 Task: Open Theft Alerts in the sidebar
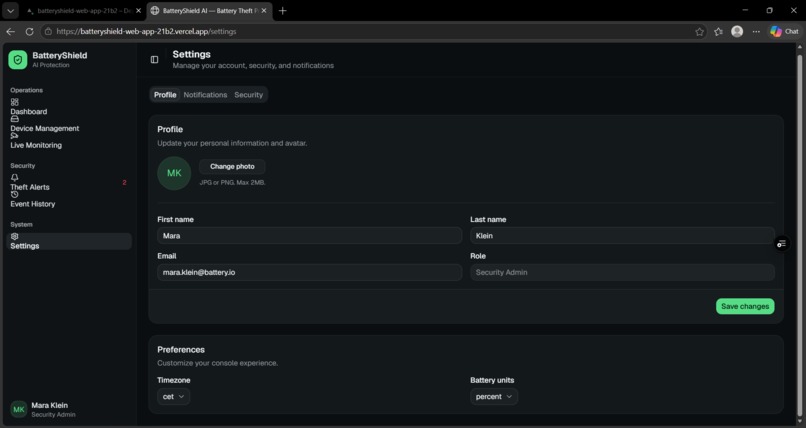pyautogui.click(x=30, y=187)
